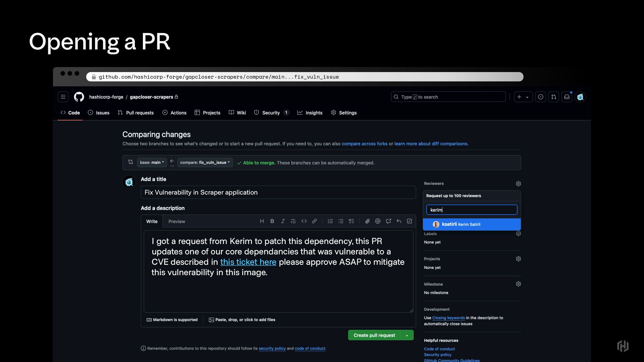Viewport: 644px width, 362px height.
Task: Open the issues circle icon in header
Action: point(540,97)
